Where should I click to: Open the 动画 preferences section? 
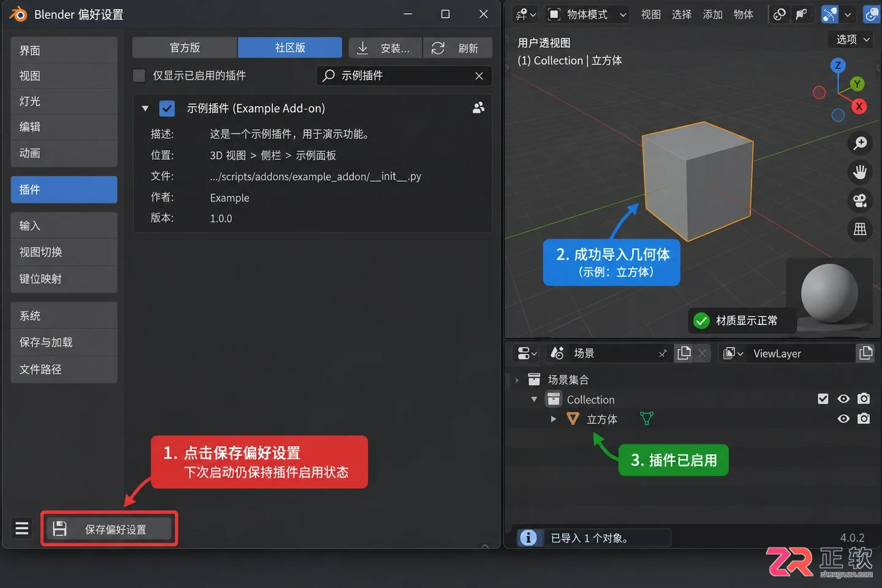pos(64,153)
